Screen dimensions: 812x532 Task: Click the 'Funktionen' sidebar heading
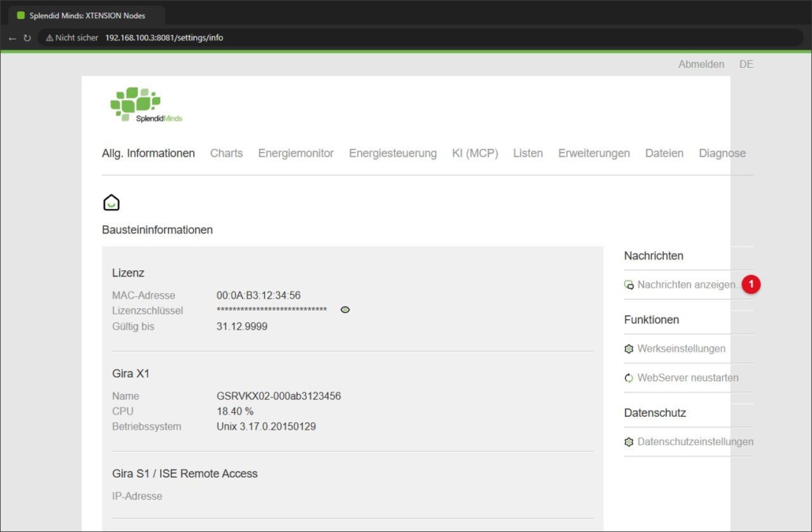pos(651,320)
